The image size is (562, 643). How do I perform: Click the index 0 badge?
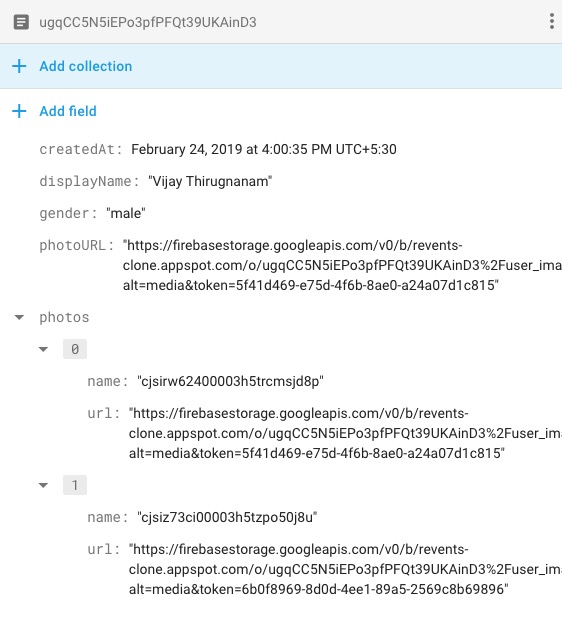75,349
